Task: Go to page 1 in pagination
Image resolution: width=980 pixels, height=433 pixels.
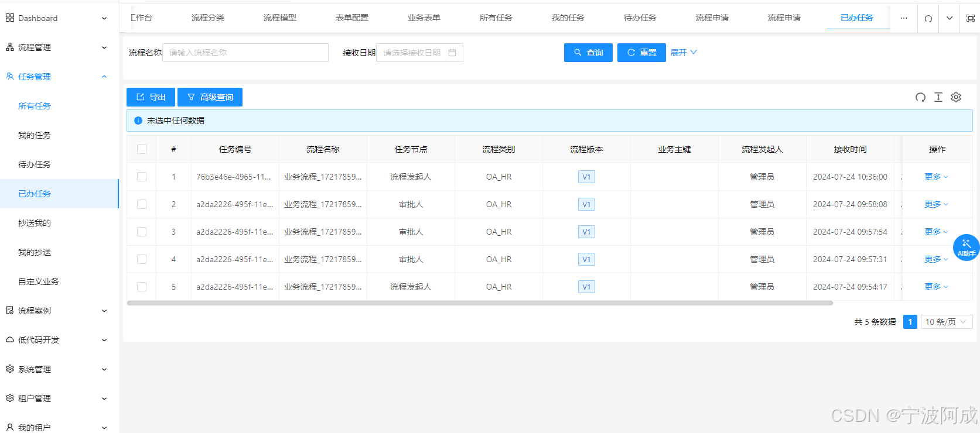Action: (910, 322)
